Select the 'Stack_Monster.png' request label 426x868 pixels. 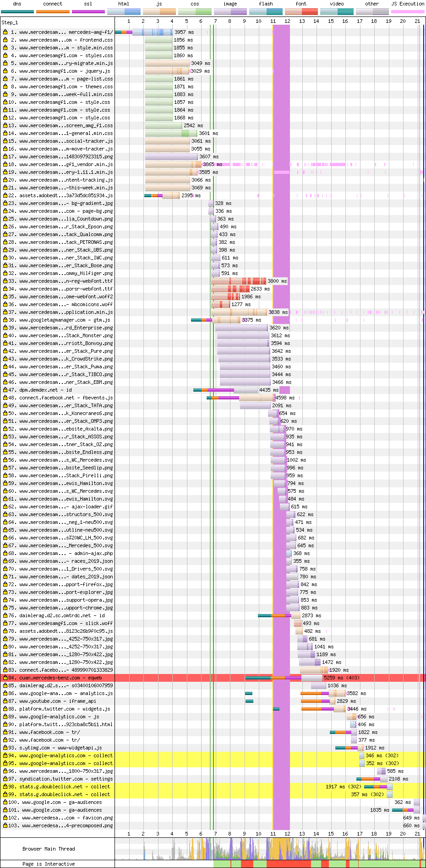pos(66,335)
